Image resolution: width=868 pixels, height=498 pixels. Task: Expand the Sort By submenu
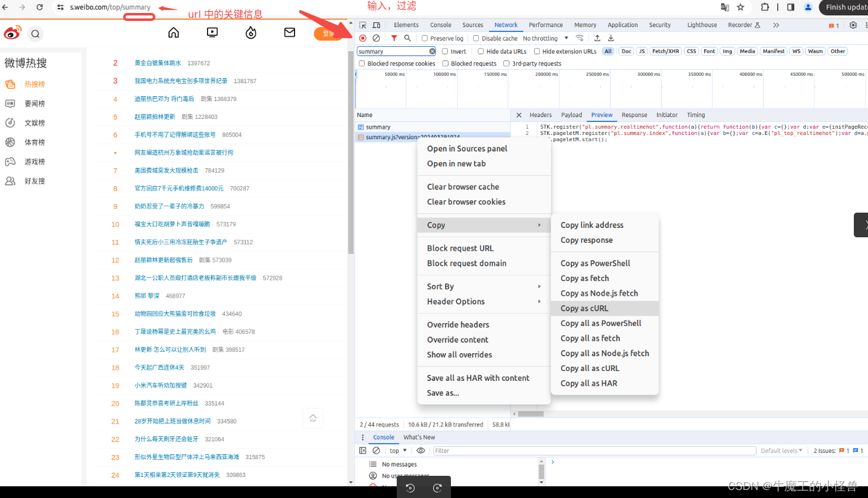pos(484,287)
